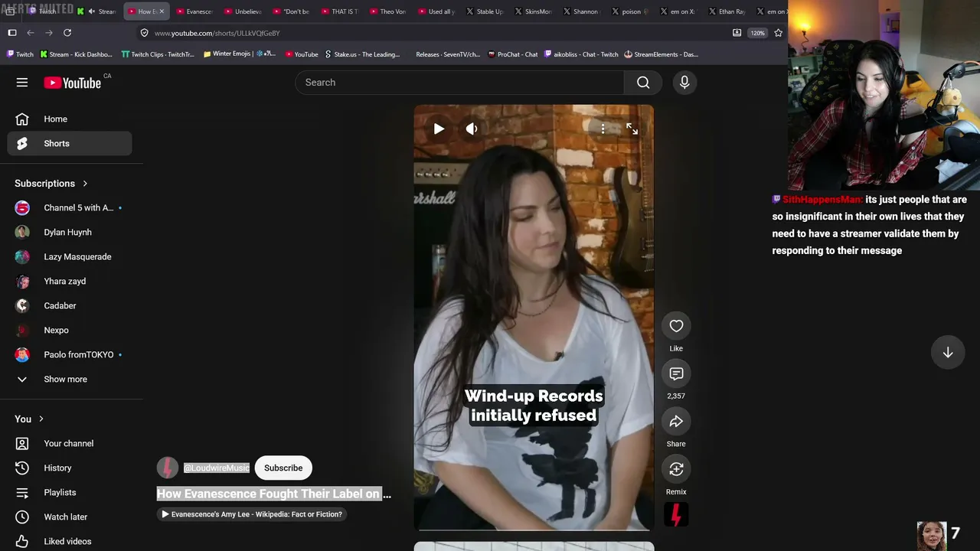Click the LoudwireMusic channel avatar
This screenshot has height=551, width=980.
tap(168, 468)
